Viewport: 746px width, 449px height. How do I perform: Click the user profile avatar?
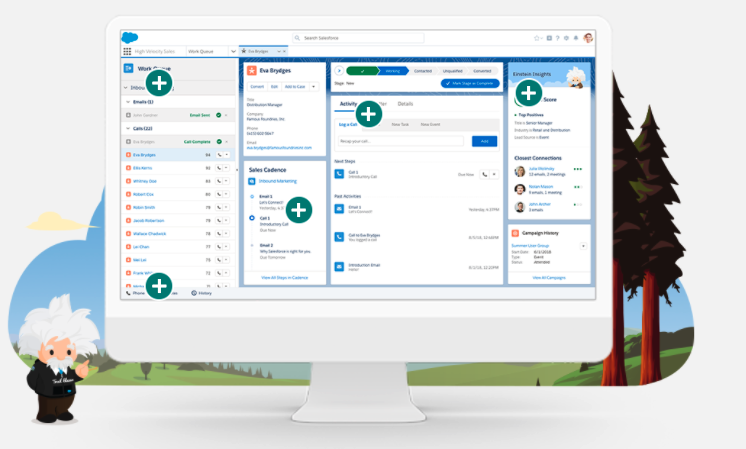(x=589, y=38)
